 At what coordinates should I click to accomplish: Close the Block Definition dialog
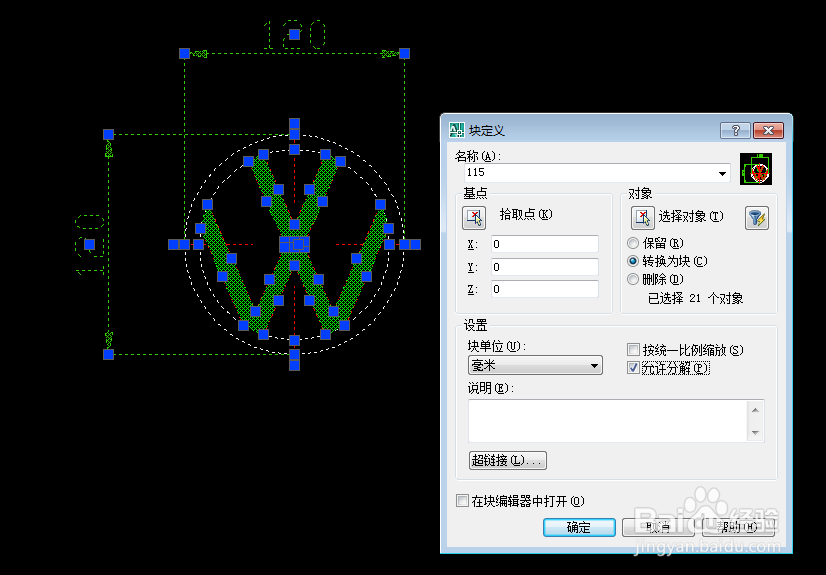pyautogui.click(x=768, y=131)
